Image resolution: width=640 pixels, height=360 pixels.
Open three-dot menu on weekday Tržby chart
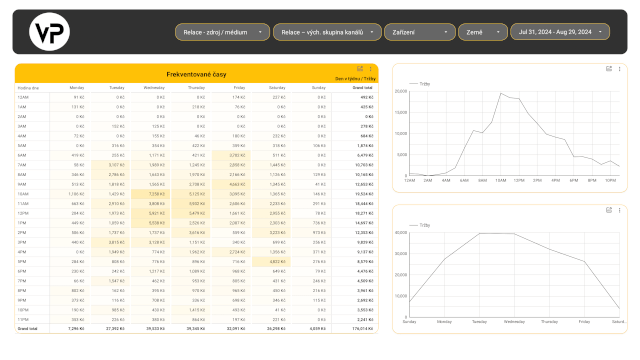(x=620, y=210)
